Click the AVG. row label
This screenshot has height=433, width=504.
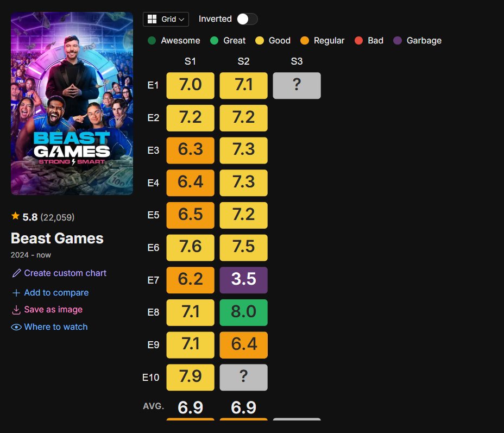click(x=153, y=406)
